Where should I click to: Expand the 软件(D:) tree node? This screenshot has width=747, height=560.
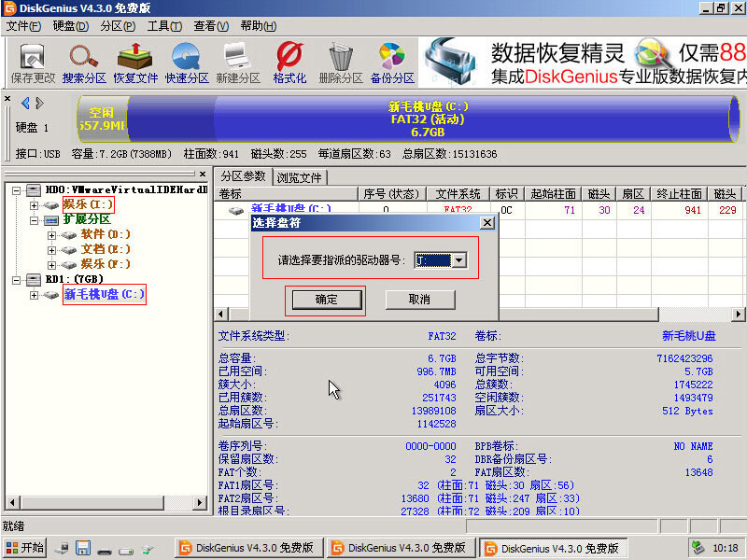tap(51, 235)
